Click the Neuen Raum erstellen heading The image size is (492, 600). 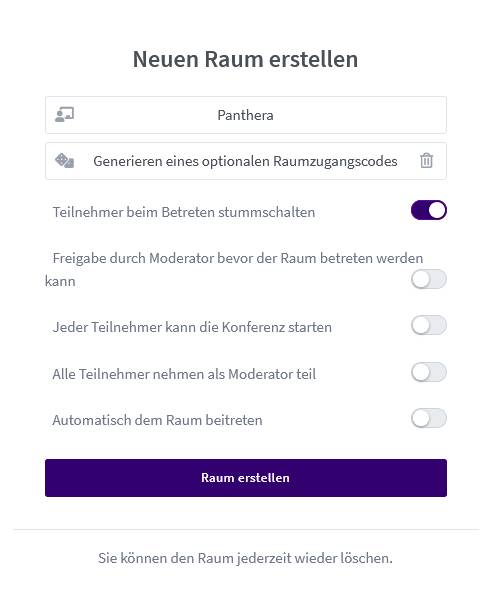245,59
